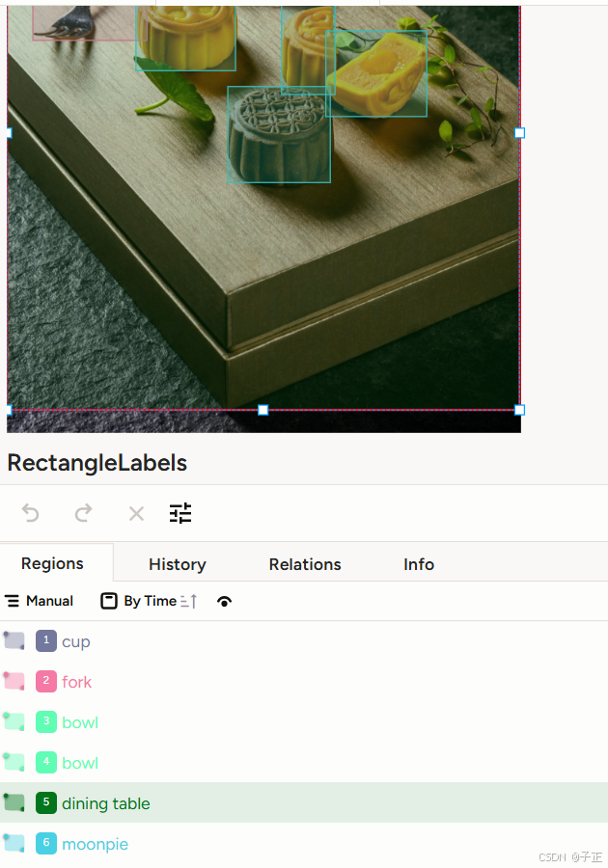The width and height of the screenshot is (608, 868).
Task: Select region 3 bowl in list
Action: point(304,721)
